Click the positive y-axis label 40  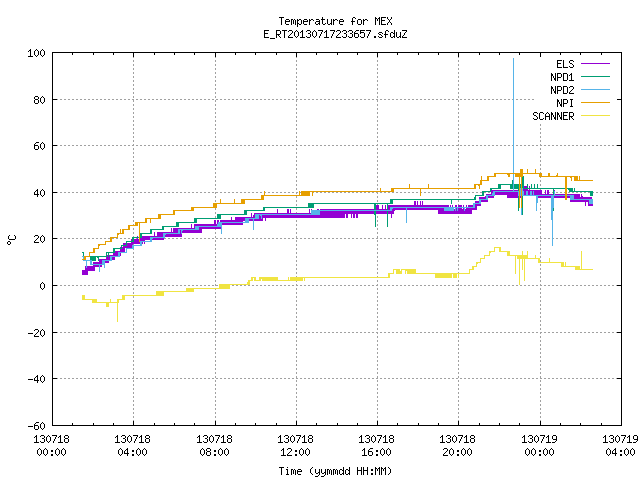pos(39,193)
